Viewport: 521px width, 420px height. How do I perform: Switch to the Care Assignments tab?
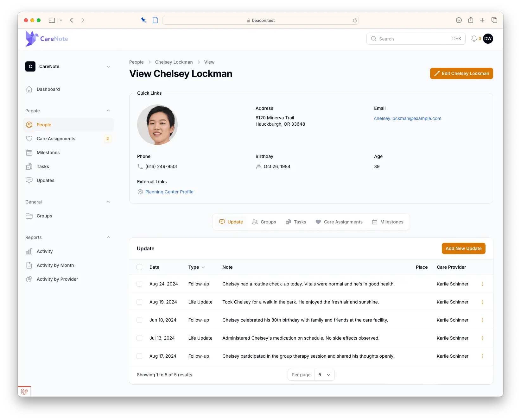(x=339, y=222)
